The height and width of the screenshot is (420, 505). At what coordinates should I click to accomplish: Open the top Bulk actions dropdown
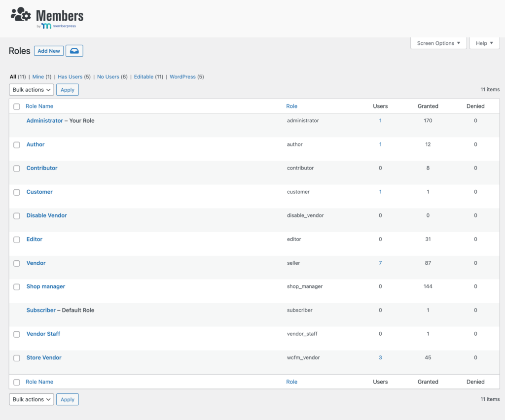pyautogui.click(x=32, y=90)
